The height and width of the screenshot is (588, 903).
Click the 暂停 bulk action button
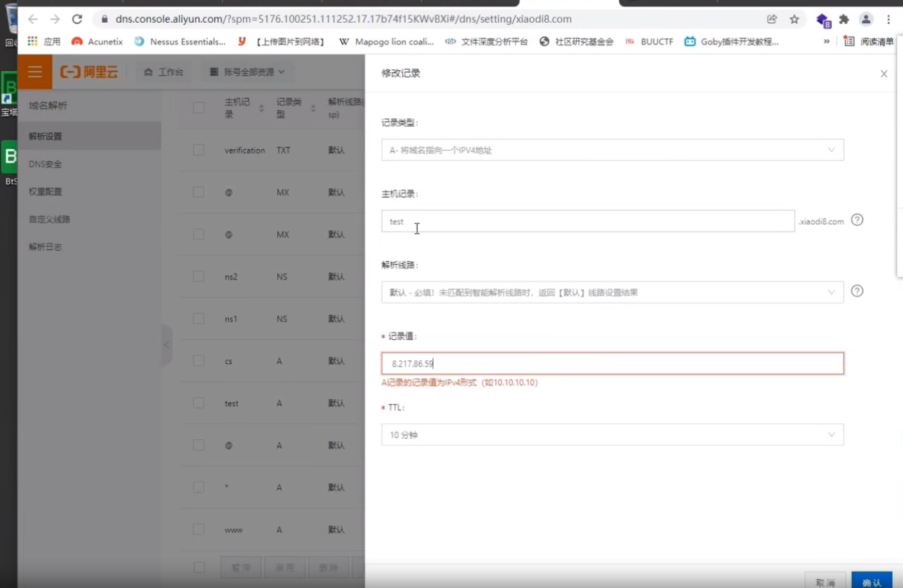[x=241, y=568]
